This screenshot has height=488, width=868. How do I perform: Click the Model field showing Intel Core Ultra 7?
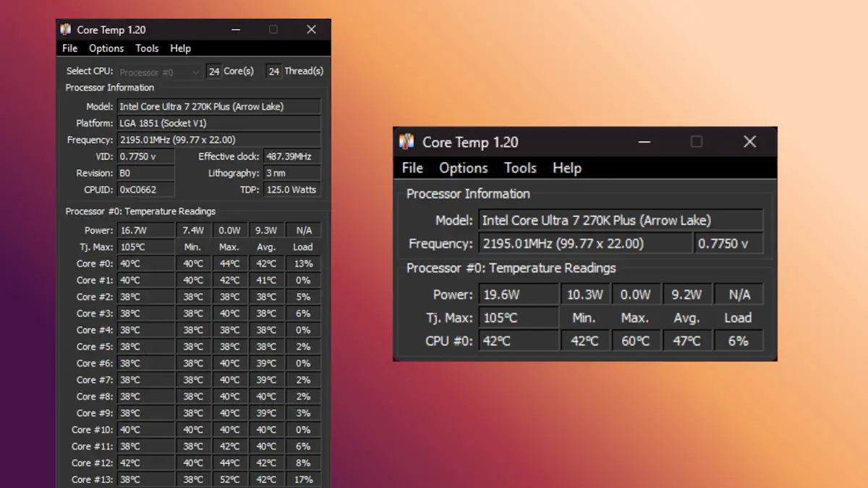218,106
